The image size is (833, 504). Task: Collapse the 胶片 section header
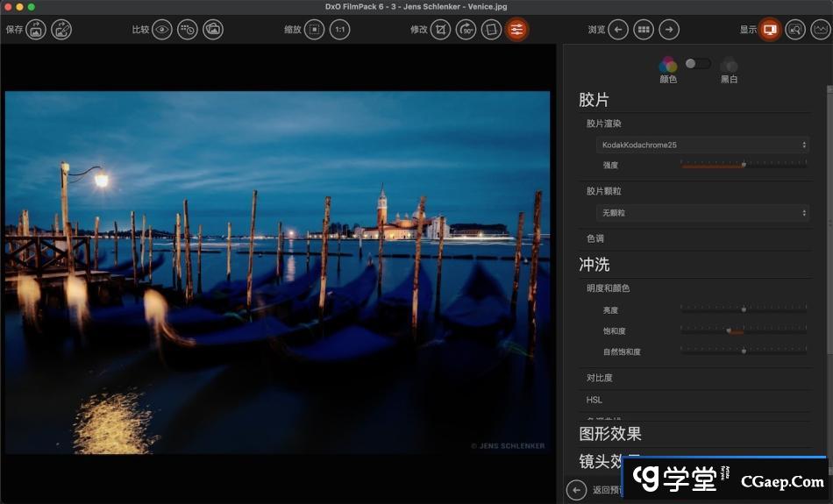(x=594, y=99)
